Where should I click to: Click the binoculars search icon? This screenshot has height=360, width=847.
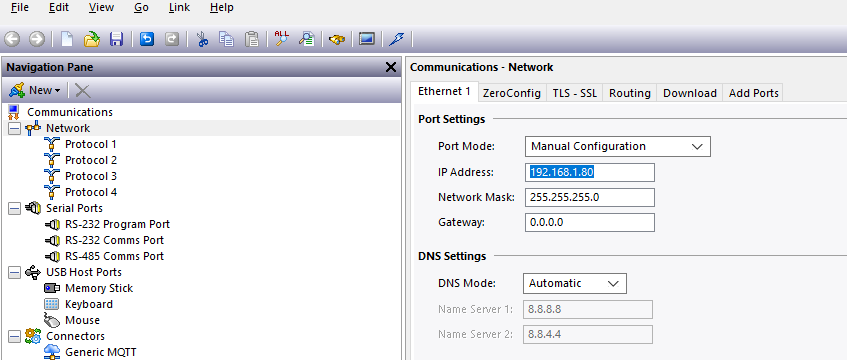pyautogui.click(x=337, y=39)
